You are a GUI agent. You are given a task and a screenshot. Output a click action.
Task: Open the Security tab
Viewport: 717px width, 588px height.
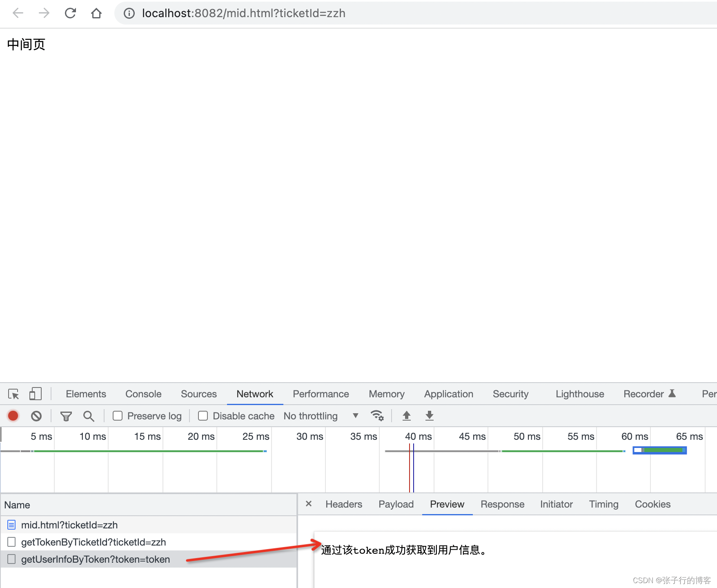point(510,394)
